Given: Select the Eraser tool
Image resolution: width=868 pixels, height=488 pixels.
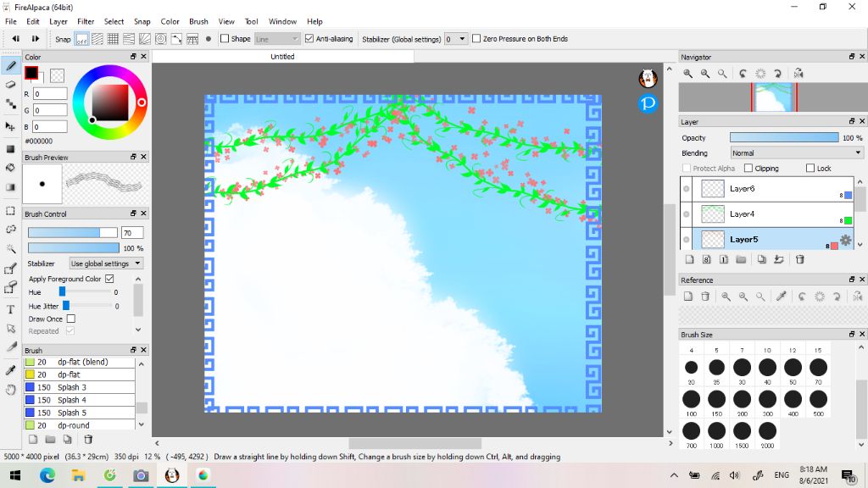Looking at the screenshot, I should 10,85.
